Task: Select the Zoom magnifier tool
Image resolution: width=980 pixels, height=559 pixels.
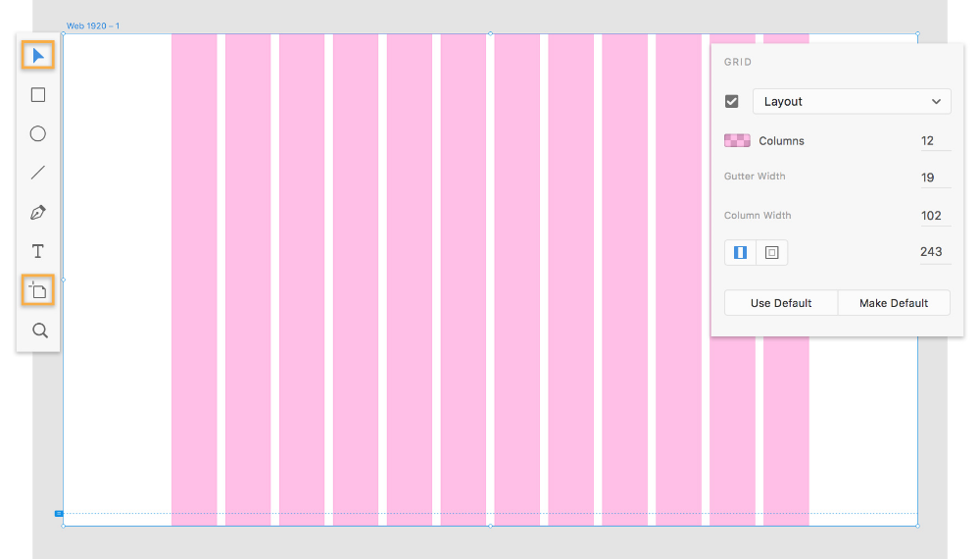Action: click(x=40, y=330)
